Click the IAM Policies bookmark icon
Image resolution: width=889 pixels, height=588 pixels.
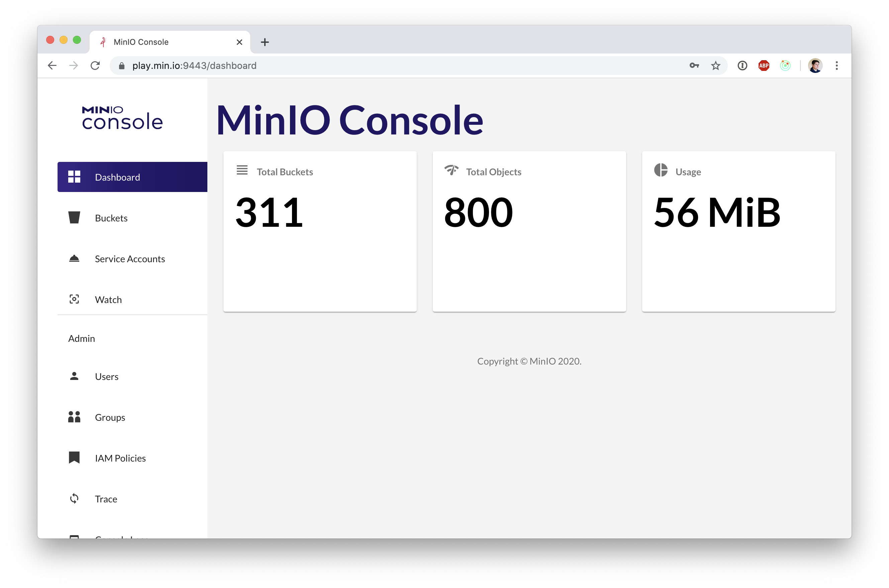pos(74,458)
